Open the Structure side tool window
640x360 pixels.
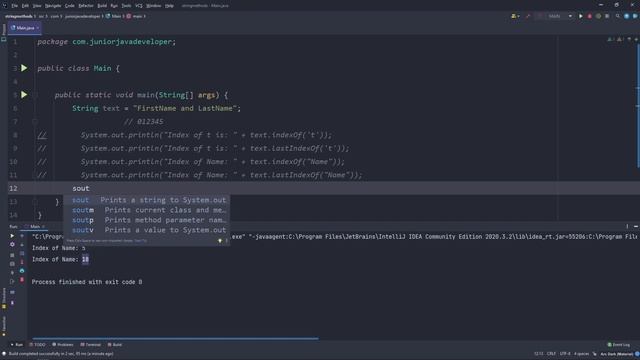(x=4, y=298)
